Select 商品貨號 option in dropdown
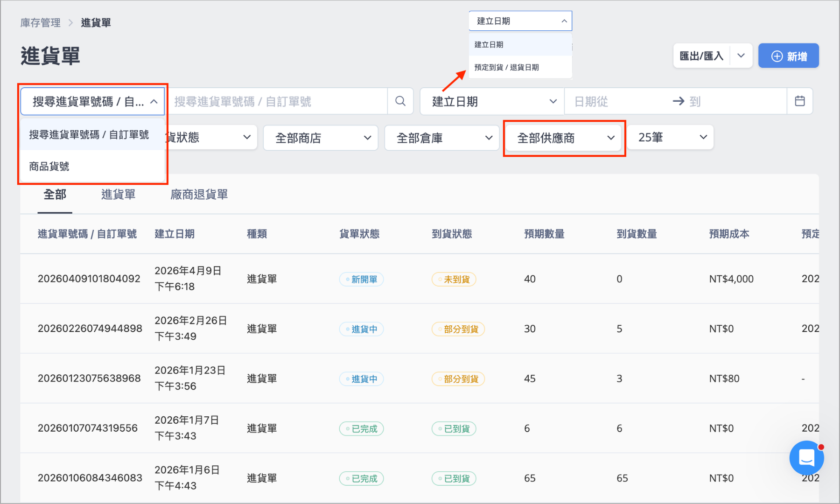 pyautogui.click(x=92, y=167)
